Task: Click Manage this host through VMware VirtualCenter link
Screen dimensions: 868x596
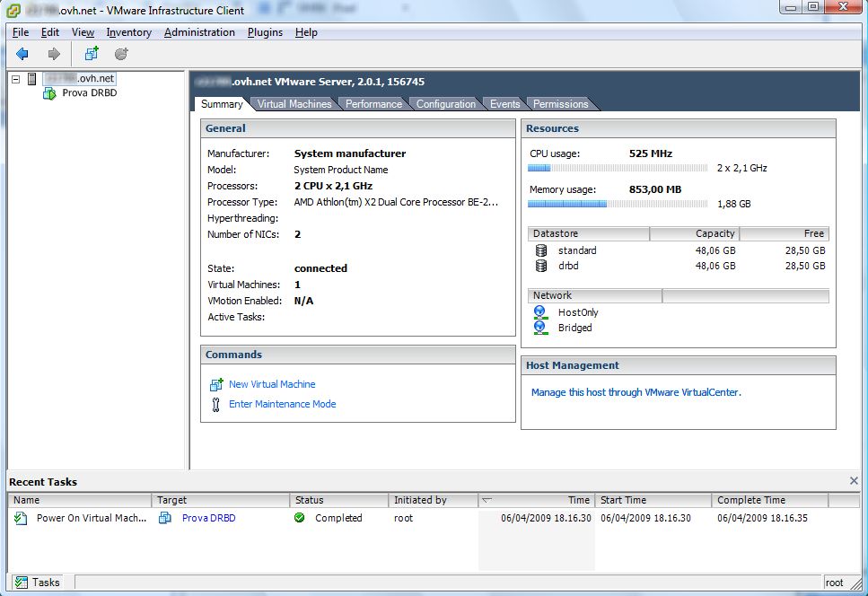Action: 636,392
